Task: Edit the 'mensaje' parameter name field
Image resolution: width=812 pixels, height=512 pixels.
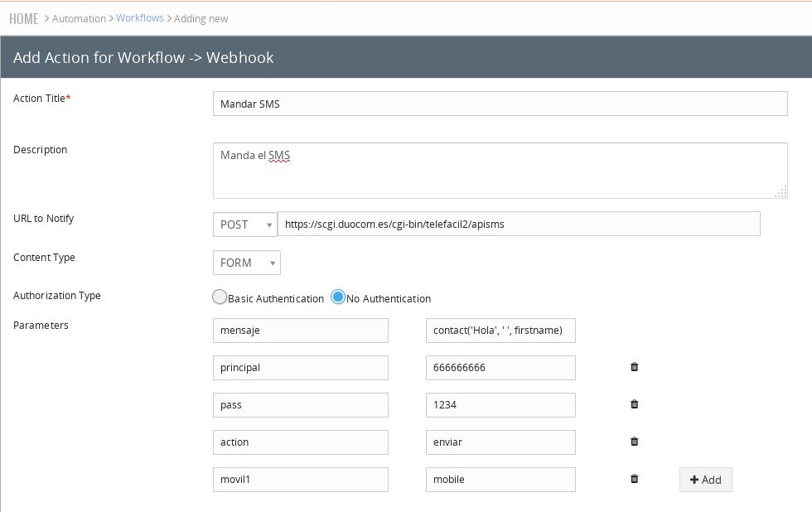Action: click(x=300, y=331)
